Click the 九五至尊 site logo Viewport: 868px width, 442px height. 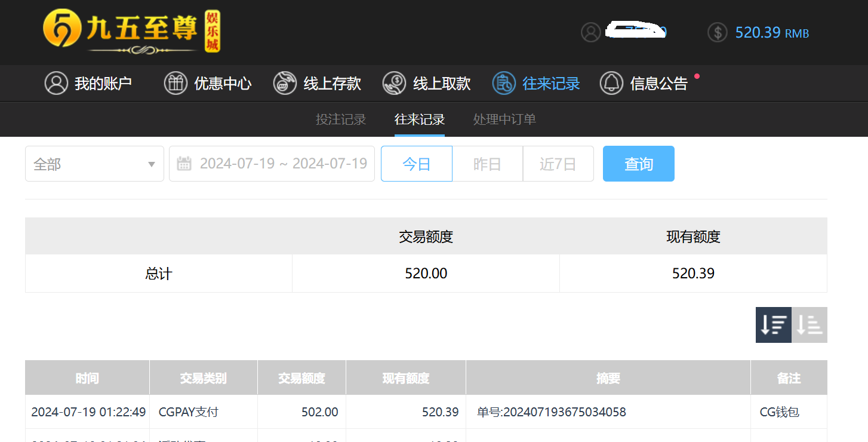click(x=131, y=30)
